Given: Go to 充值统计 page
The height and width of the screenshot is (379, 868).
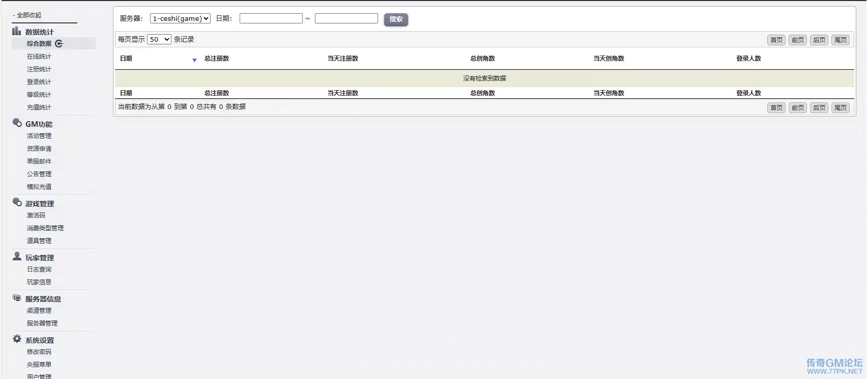Looking at the screenshot, I should [x=39, y=107].
